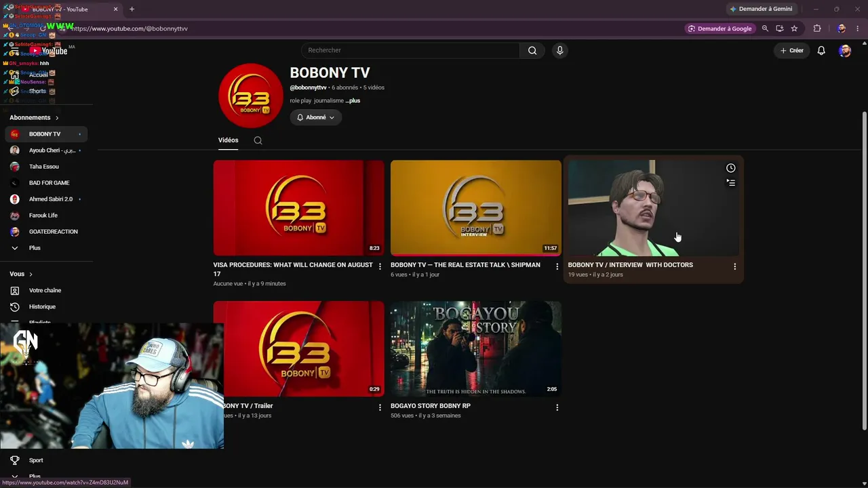Search within the BOBONY TV channel
The width and height of the screenshot is (868, 488).
click(x=258, y=140)
